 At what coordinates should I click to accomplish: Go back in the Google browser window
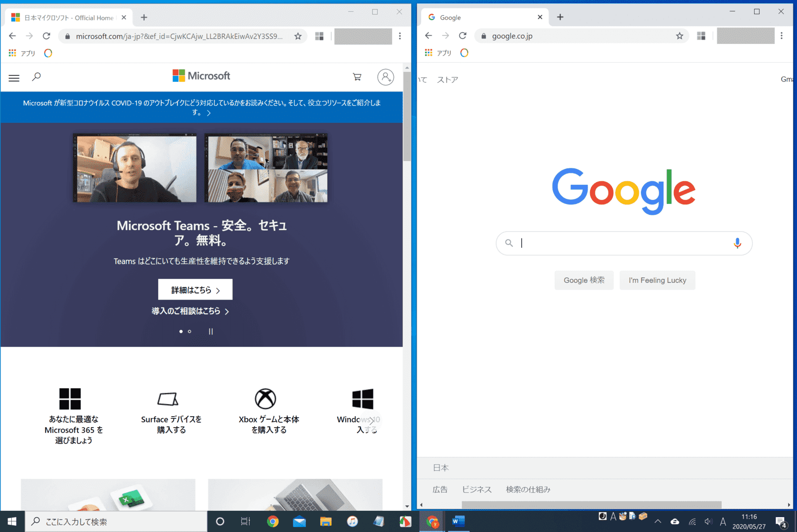click(429, 36)
